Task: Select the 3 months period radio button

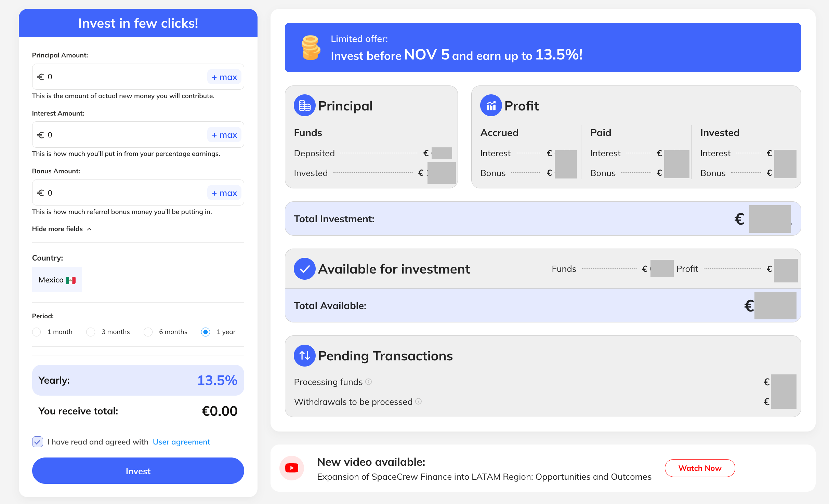Action: 91,332
